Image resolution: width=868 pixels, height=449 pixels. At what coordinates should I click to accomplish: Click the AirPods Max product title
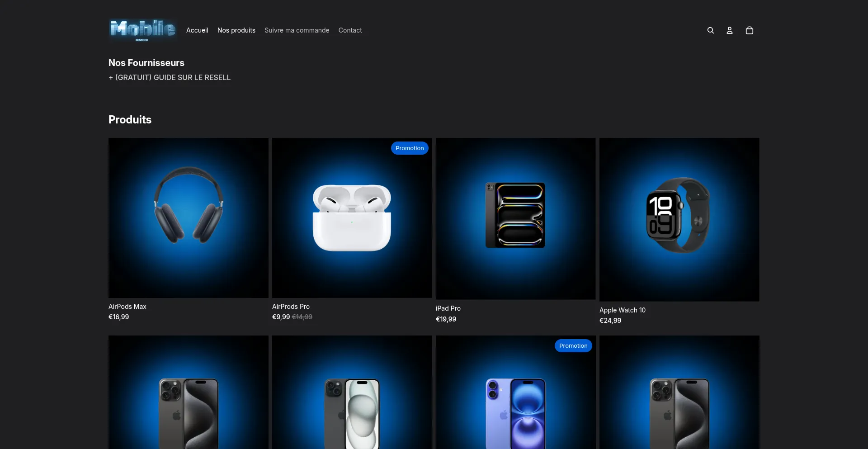pyautogui.click(x=127, y=307)
